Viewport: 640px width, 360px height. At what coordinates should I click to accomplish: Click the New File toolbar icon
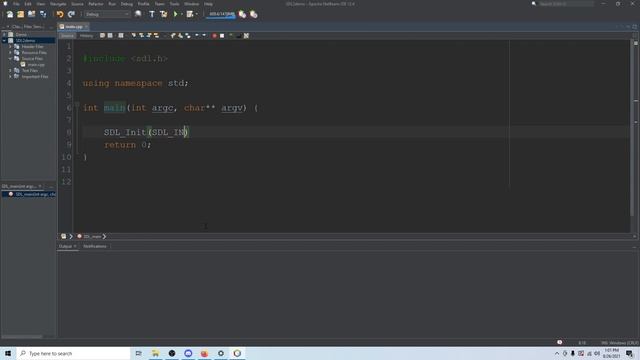(x=10, y=14)
